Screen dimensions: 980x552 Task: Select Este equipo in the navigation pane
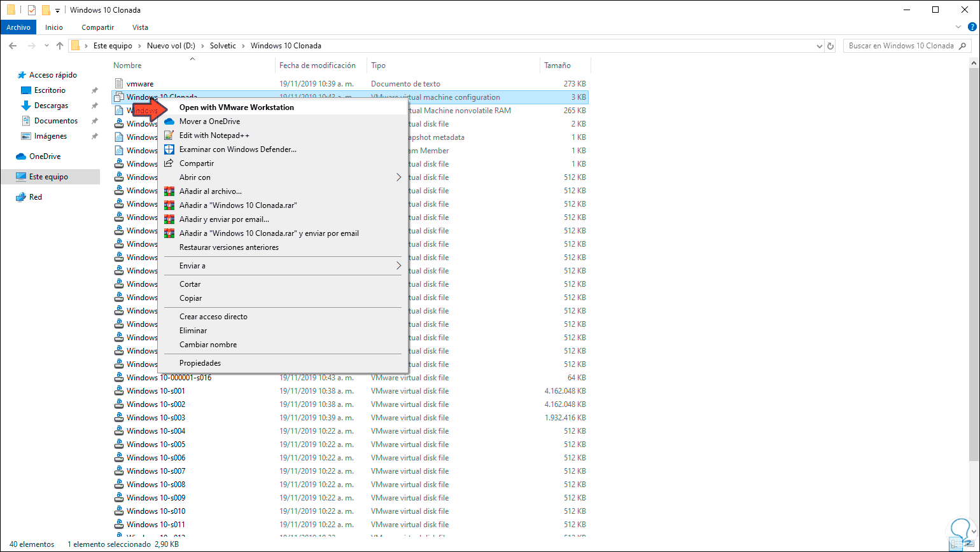[x=50, y=177]
